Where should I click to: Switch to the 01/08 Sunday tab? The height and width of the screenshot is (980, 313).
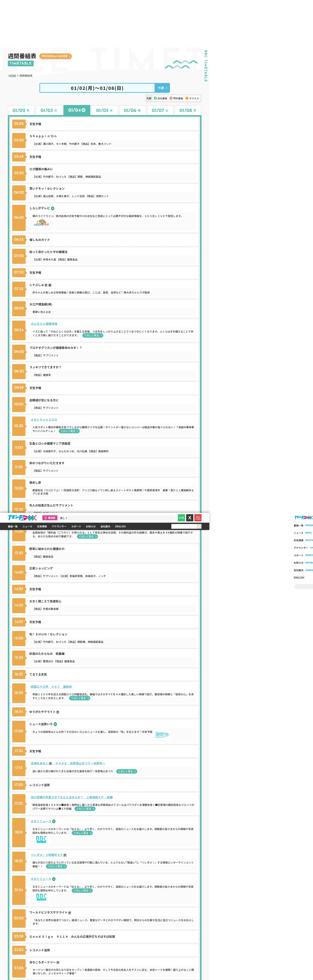(x=188, y=110)
